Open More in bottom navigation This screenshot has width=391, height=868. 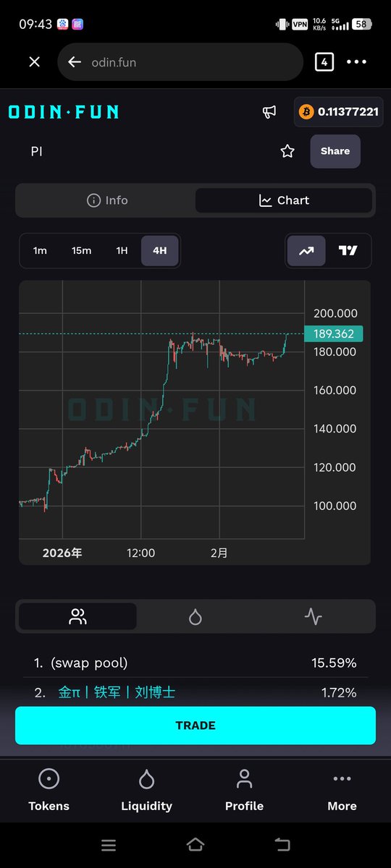(342, 790)
